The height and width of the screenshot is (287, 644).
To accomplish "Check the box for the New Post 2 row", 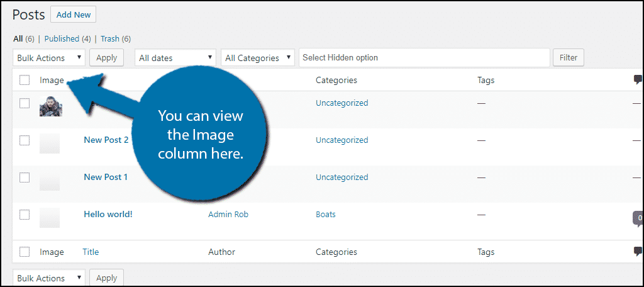I will pos(25,140).
